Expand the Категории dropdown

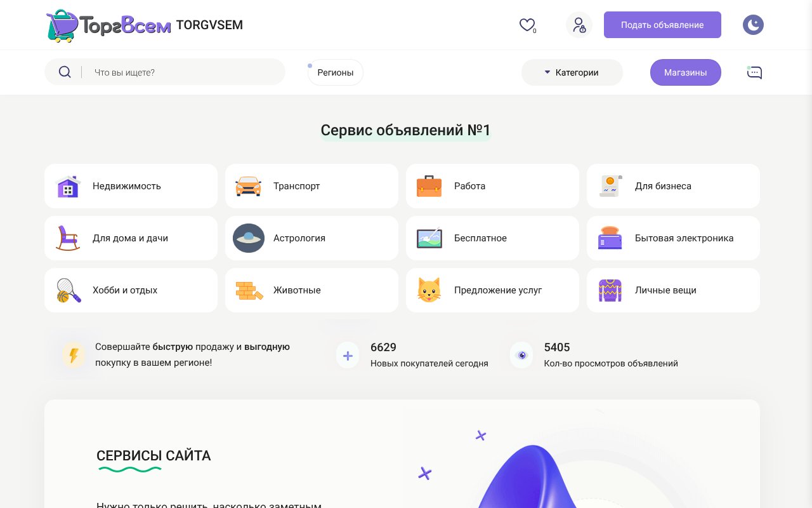[572, 72]
